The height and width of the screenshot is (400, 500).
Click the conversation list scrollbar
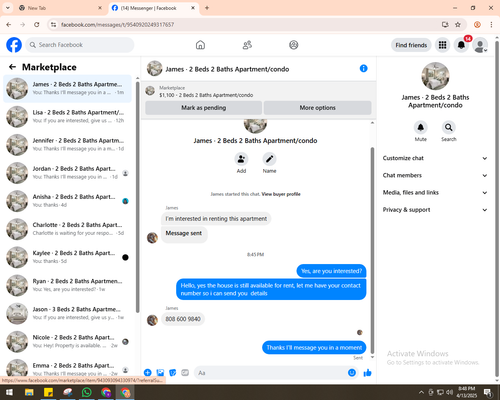pyautogui.click(x=137, y=197)
